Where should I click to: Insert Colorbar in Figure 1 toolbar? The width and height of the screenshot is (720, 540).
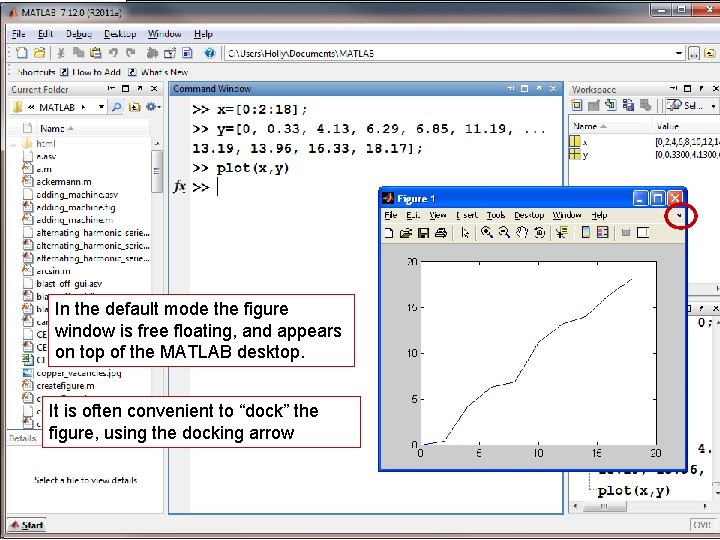click(x=585, y=232)
